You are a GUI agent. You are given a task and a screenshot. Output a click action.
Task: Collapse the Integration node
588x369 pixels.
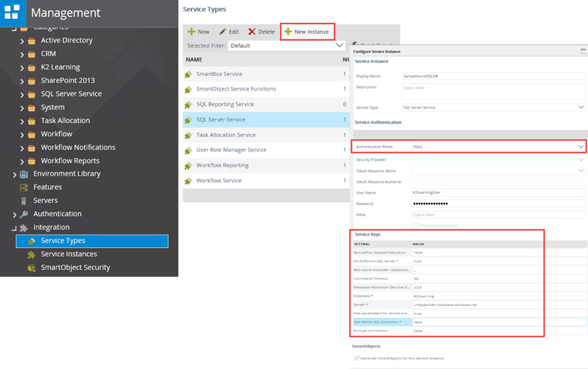[x=14, y=228]
